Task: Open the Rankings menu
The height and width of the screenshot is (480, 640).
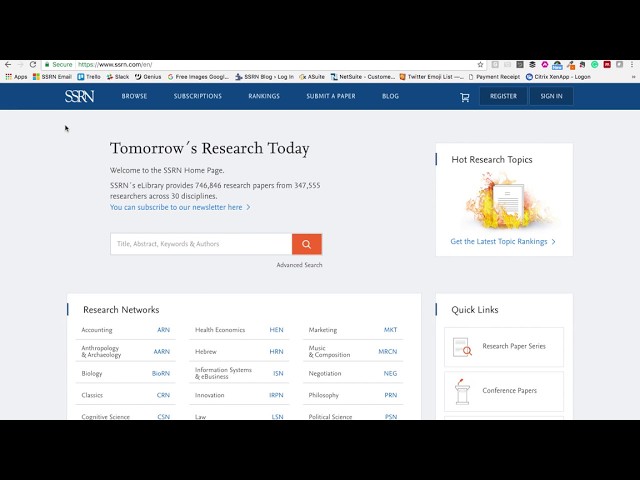Action: [264, 96]
